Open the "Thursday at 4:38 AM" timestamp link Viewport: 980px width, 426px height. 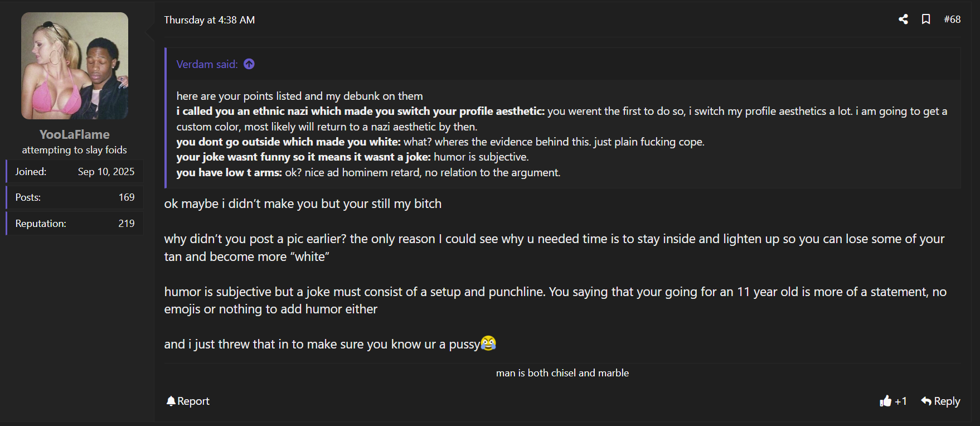209,20
